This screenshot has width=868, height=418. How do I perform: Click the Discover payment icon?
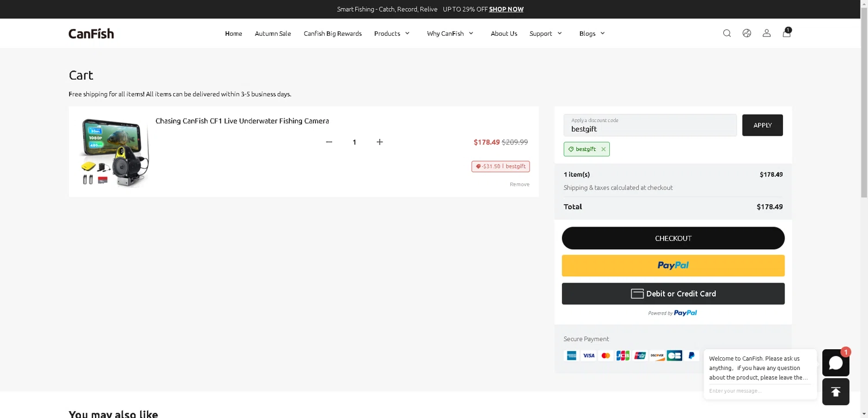click(x=657, y=356)
